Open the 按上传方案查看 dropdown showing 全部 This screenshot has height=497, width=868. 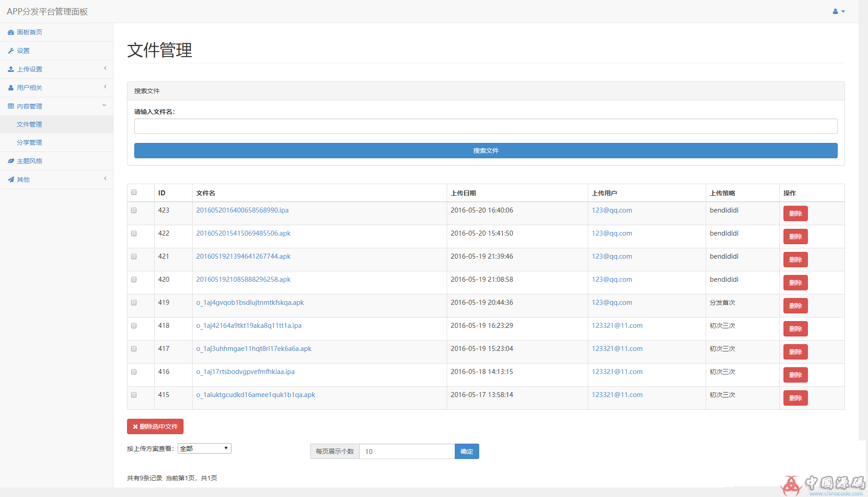click(x=204, y=448)
